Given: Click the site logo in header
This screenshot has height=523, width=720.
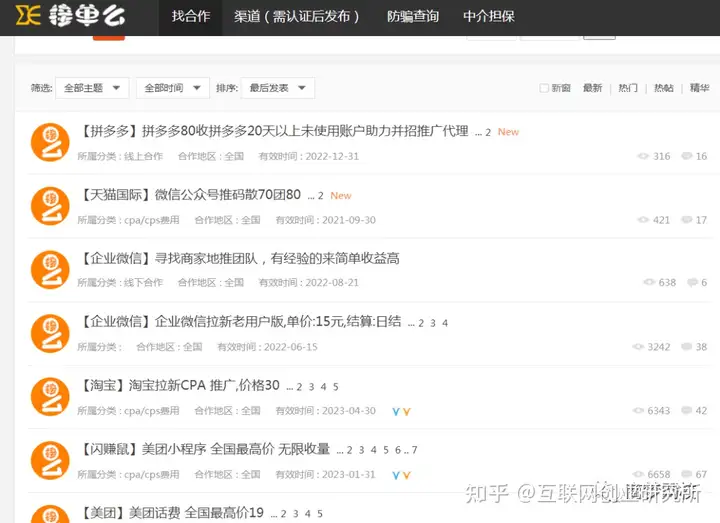Looking at the screenshot, I should [70, 16].
